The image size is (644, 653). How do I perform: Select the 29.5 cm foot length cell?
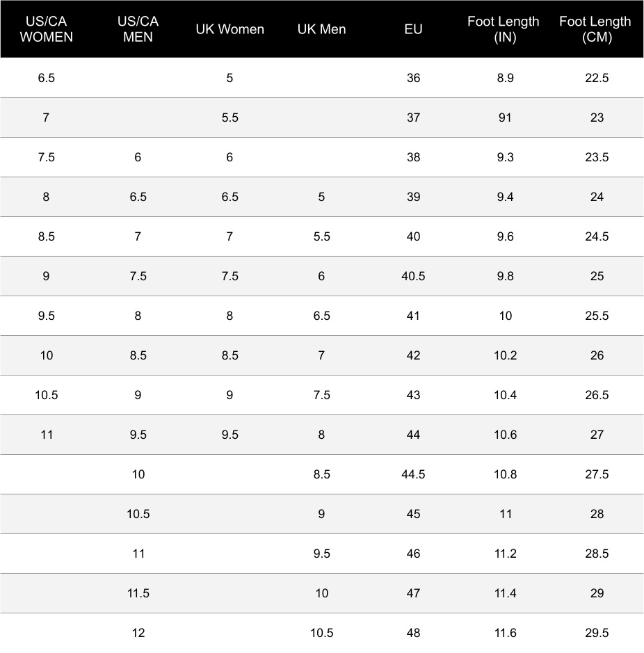pos(597,633)
